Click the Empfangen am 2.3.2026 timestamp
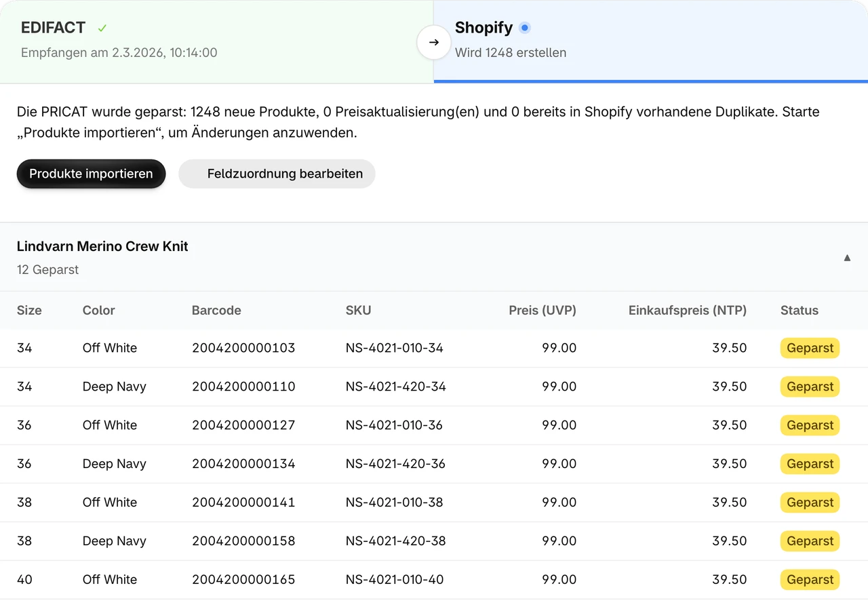The image size is (868, 605). point(119,53)
